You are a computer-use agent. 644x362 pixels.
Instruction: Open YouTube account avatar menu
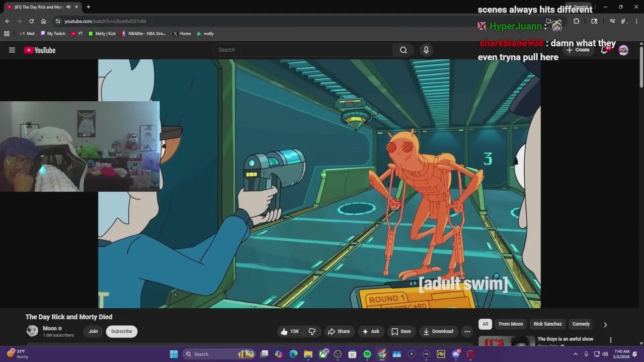pyautogui.click(x=623, y=50)
